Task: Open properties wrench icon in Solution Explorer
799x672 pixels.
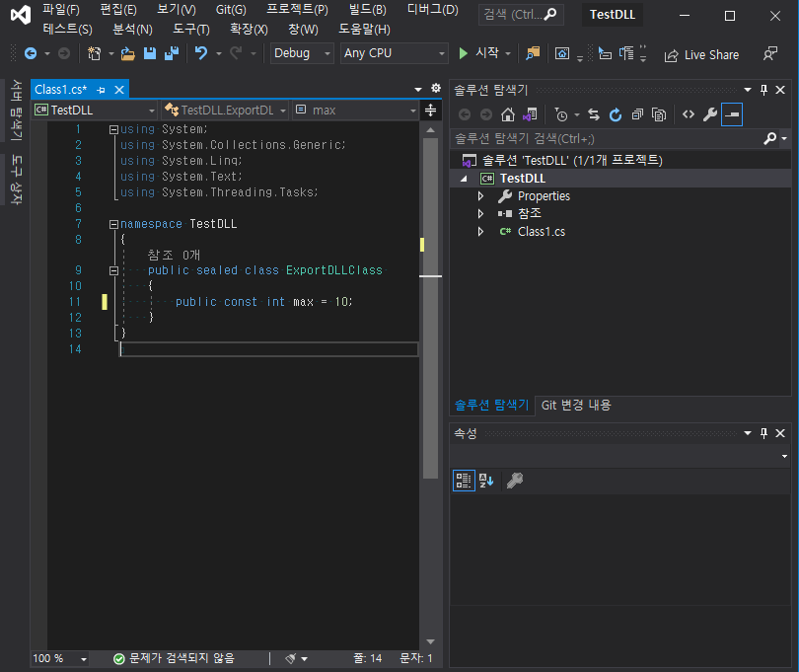Action: 710,114
